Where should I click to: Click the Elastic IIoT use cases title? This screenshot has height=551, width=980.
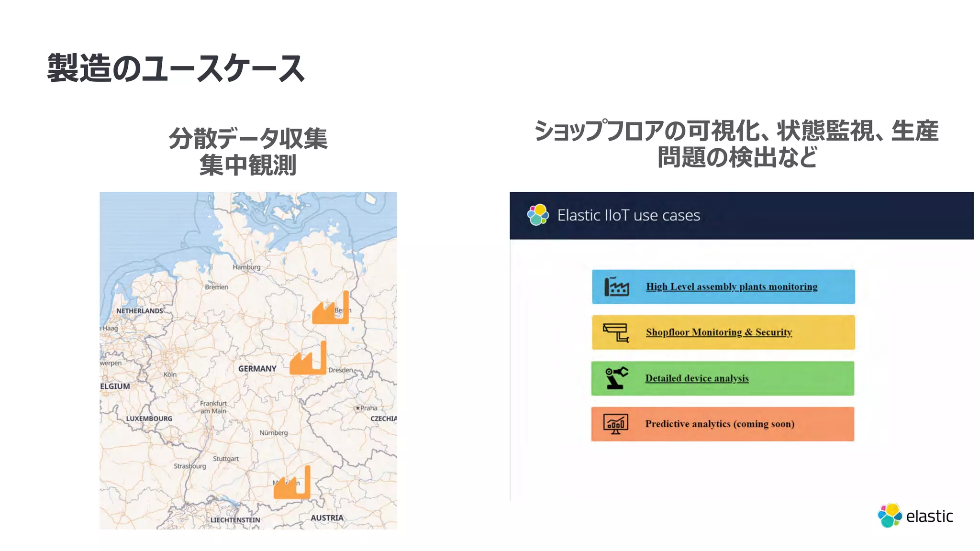(x=628, y=215)
